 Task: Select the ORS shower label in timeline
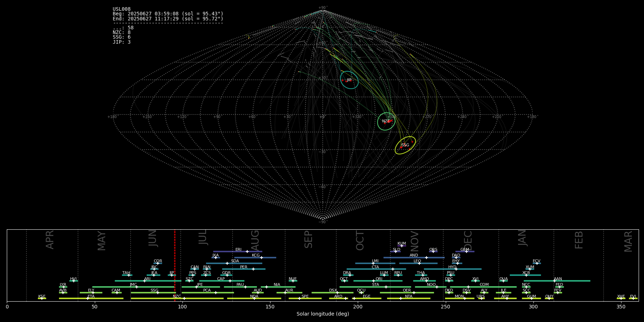(x=433, y=250)
